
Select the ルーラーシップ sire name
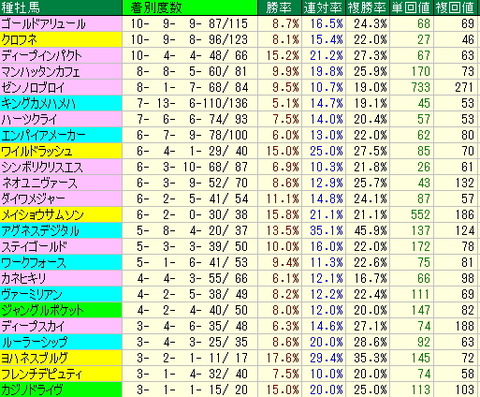[x=34, y=342]
